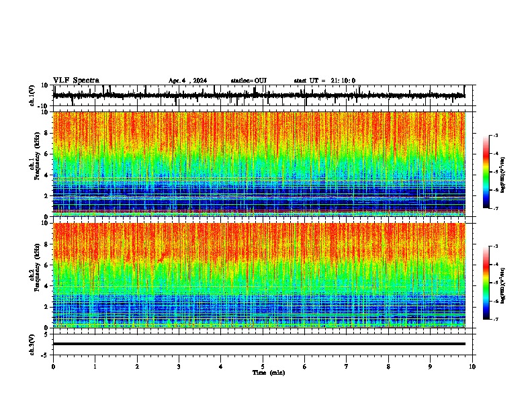
Task: Click time axis tick label '9'
Action: pos(430,367)
